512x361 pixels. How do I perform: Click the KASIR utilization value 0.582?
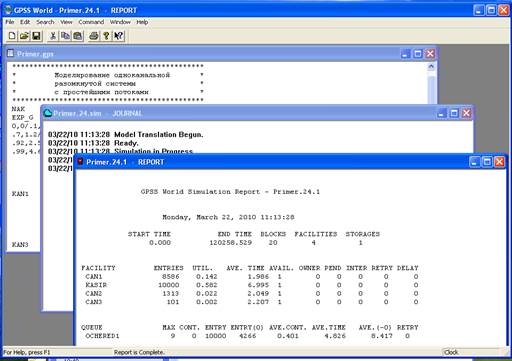pyautogui.click(x=207, y=285)
